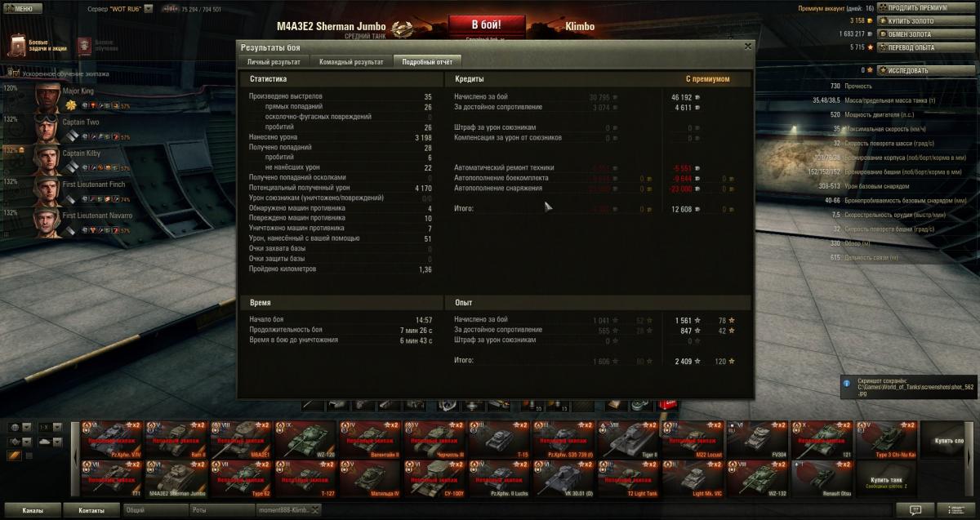This screenshot has height=520, width=980.
Task: Toggle Ускоренное обучение экипажа checkbox
Action: 16,73
